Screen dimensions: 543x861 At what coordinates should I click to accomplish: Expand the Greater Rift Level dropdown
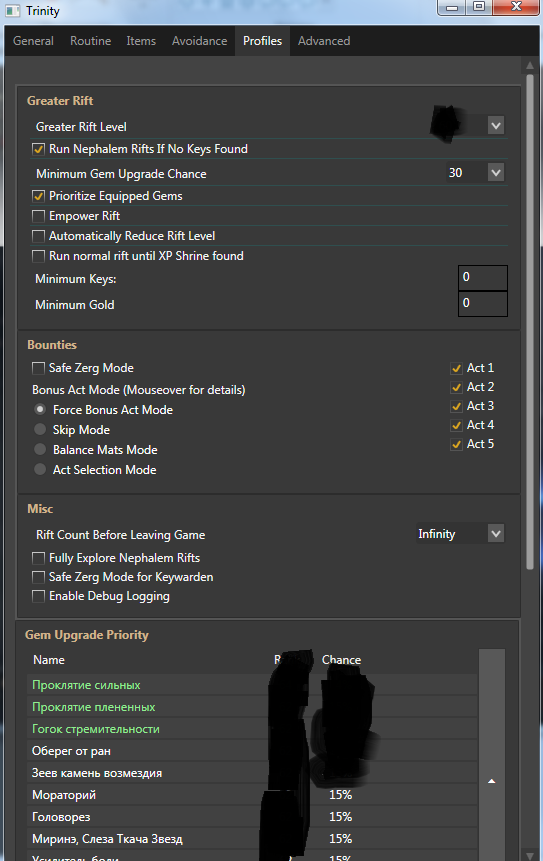coord(496,126)
